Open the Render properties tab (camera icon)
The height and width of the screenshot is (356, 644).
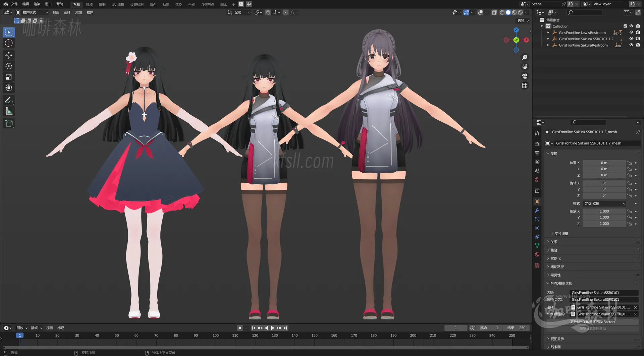point(537,144)
